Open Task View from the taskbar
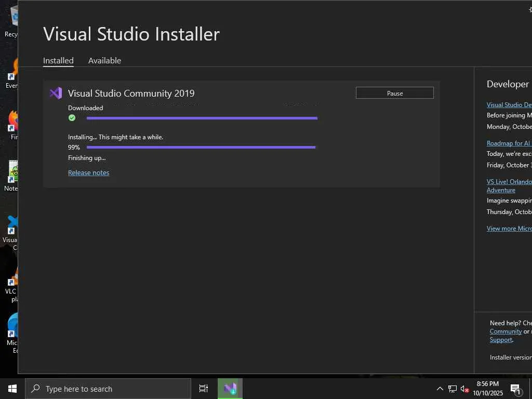Image resolution: width=532 pixels, height=399 pixels. [x=204, y=389]
